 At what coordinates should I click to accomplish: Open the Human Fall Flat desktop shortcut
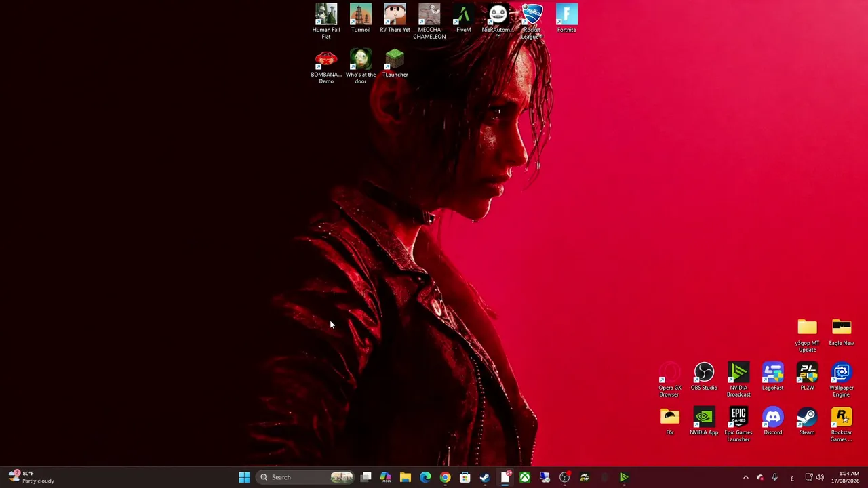click(326, 21)
